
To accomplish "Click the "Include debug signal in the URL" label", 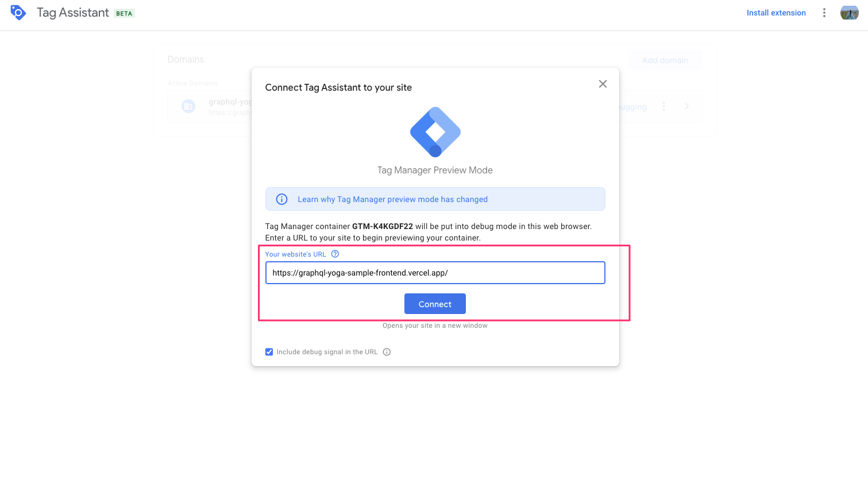I will coord(327,352).
